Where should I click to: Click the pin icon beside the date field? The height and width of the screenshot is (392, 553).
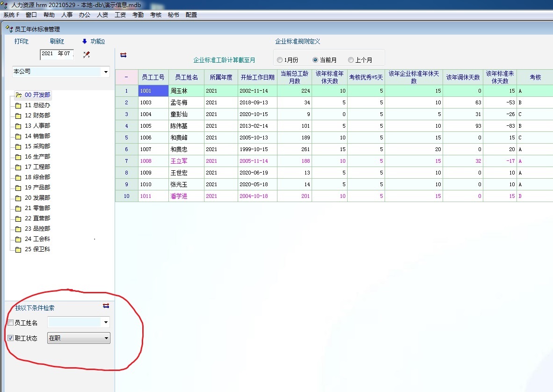pyautogui.click(x=86, y=54)
